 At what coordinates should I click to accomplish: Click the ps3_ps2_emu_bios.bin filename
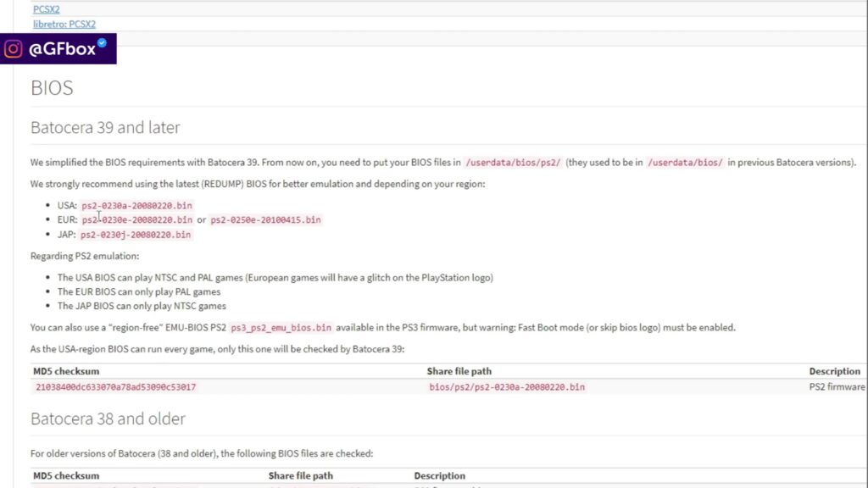[281, 328]
